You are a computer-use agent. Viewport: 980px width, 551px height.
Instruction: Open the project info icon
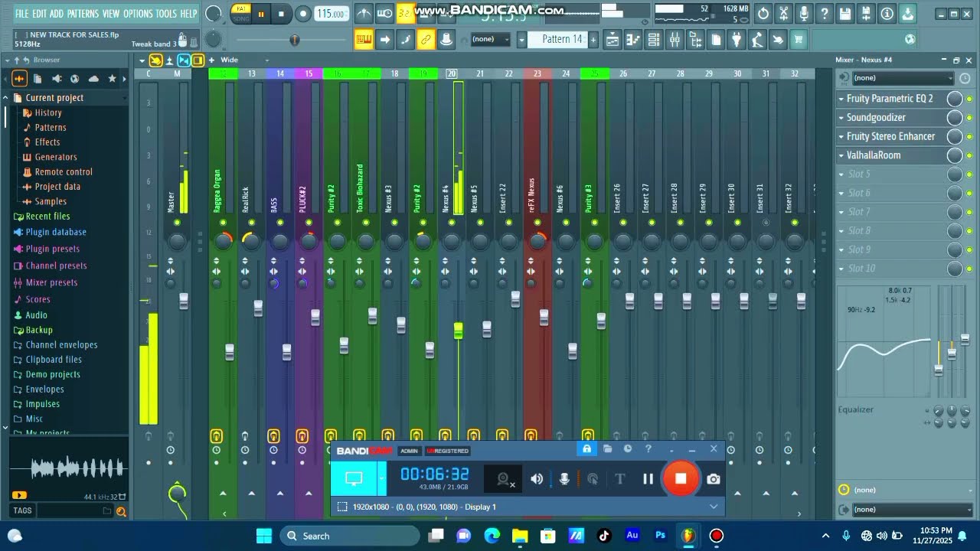pos(887,14)
